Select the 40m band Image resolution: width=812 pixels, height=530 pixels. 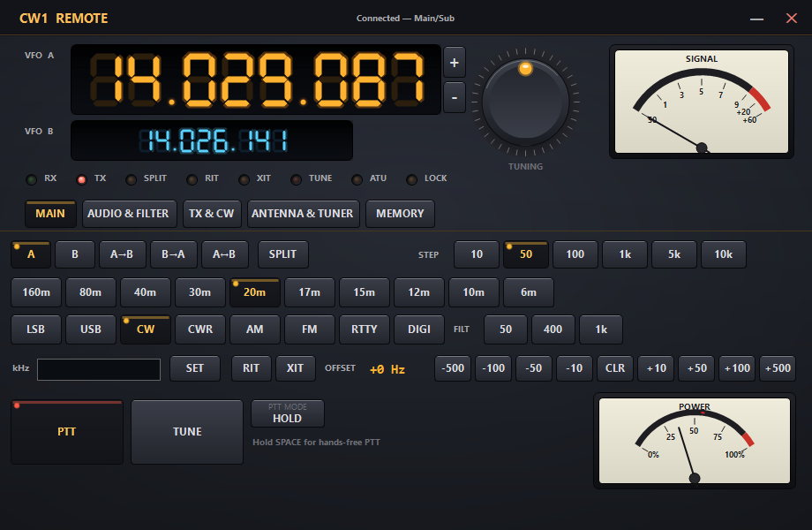[145, 292]
